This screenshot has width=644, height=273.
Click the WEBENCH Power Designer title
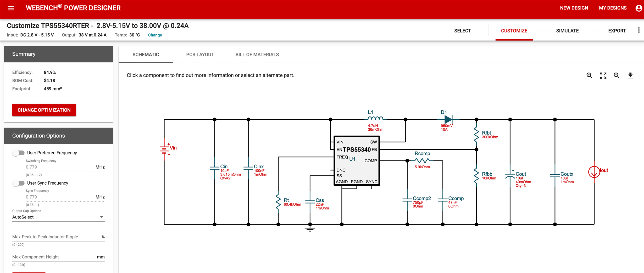73,8
